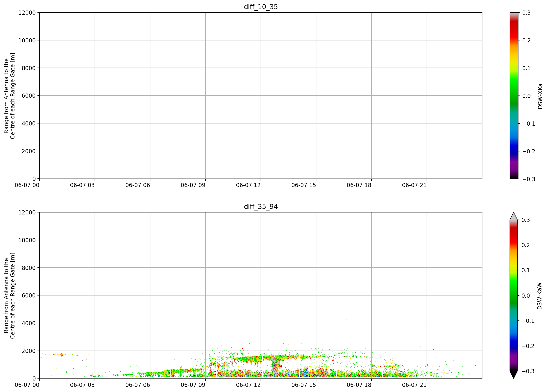Click the 4000 tick on diff_35_94 y-axis
This screenshot has height=392, width=547.
(x=29, y=323)
